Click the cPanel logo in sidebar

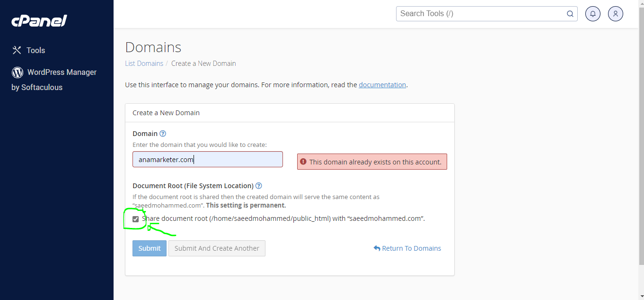tap(39, 21)
